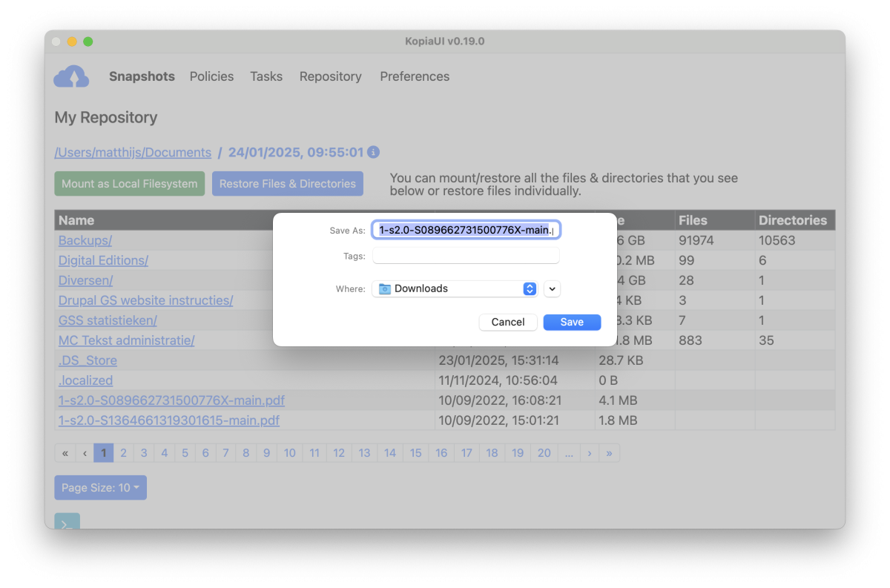Click the Downloads folder icon in Where field

(x=384, y=288)
